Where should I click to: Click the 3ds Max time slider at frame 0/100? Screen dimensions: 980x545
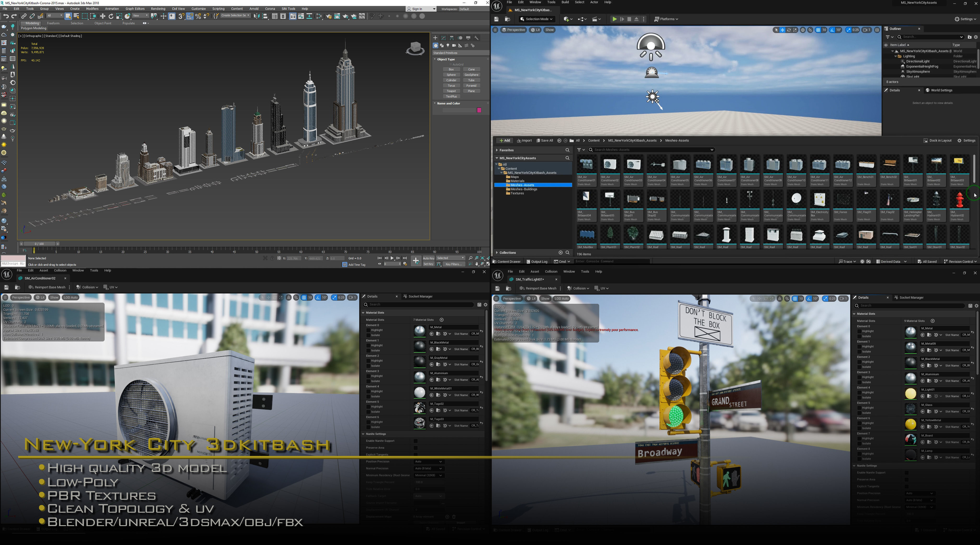pos(39,244)
